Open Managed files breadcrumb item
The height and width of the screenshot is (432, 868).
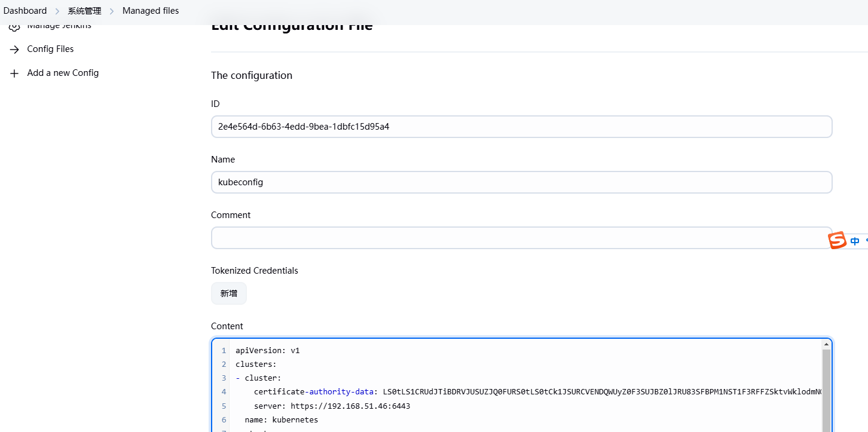pos(151,11)
